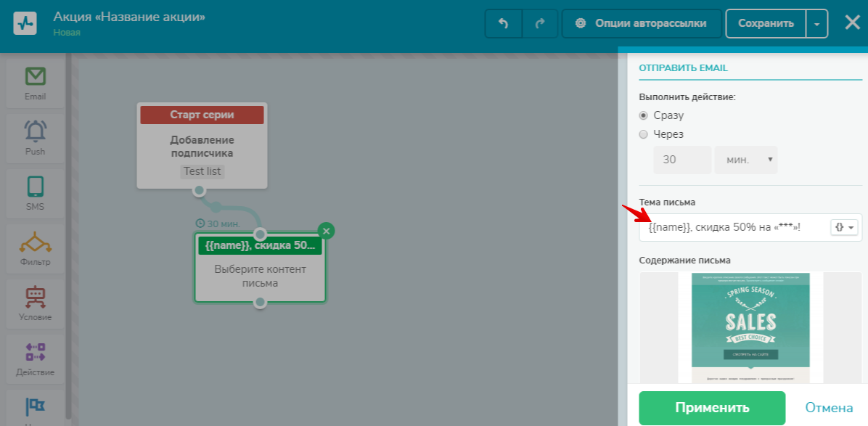Redo the last change

click(540, 23)
